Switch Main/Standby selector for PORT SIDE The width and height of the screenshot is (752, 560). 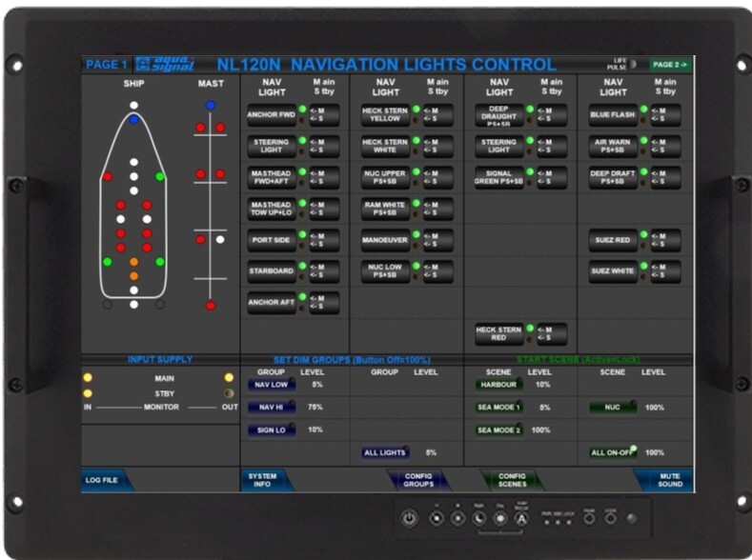click(324, 240)
